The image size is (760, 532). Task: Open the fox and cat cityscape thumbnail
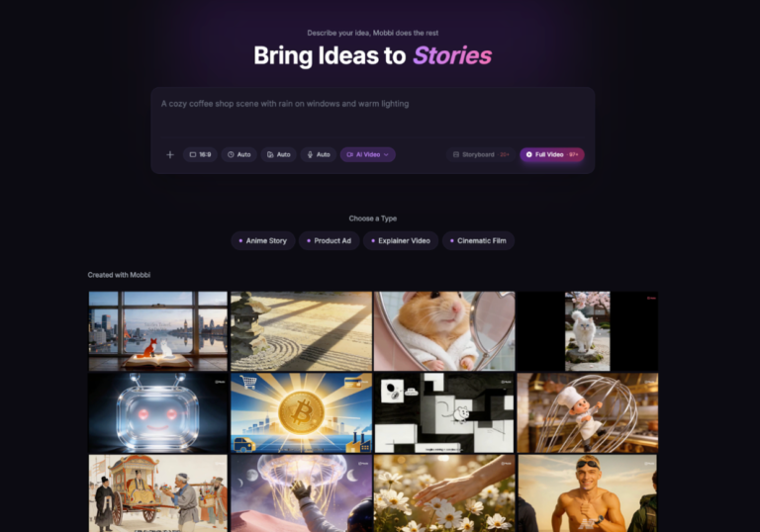pyautogui.click(x=158, y=331)
